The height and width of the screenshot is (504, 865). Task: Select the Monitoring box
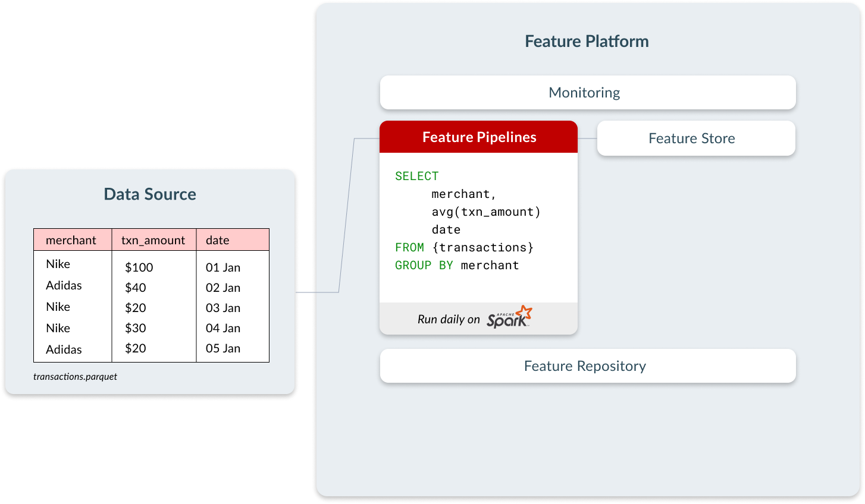point(588,93)
